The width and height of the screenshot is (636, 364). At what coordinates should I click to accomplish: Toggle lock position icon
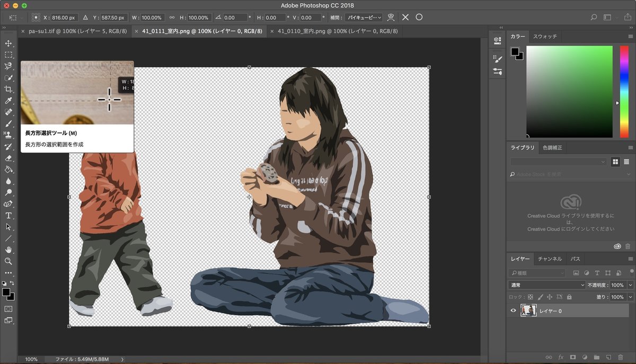(550, 297)
